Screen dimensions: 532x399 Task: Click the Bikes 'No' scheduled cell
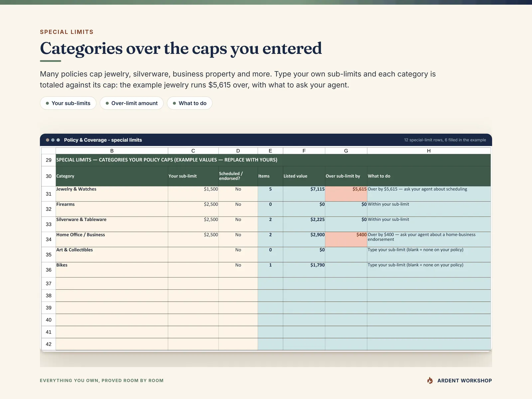click(238, 270)
